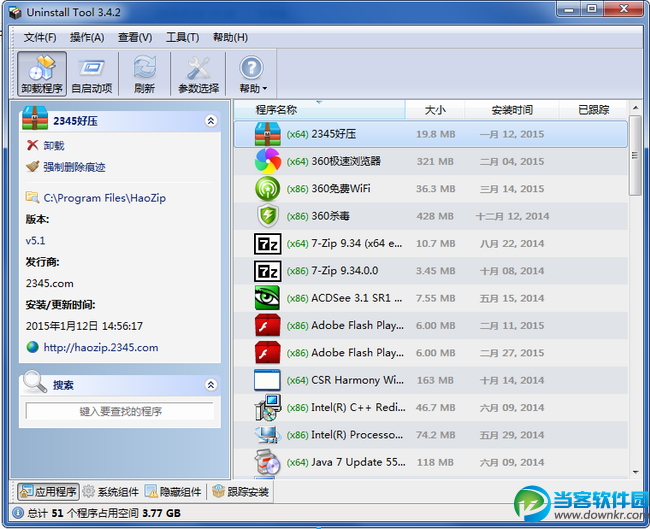The height and width of the screenshot is (529, 650).
Task: Click the search field for programs
Action: 120,411
